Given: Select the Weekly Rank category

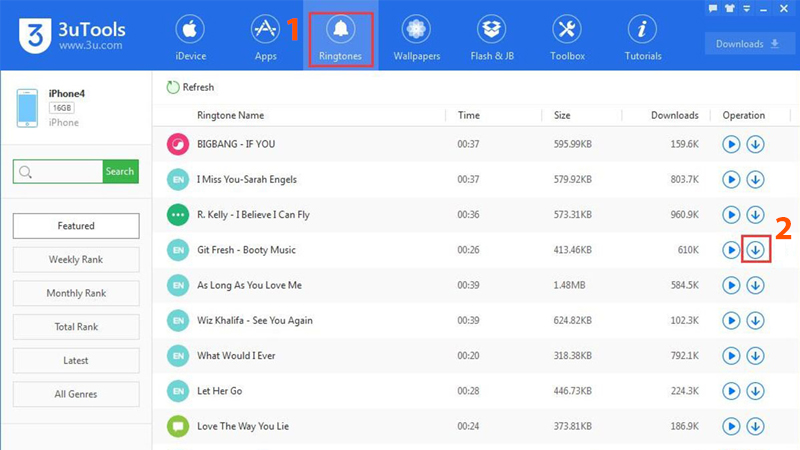Looking at the screenshot, I should (76, 259).
